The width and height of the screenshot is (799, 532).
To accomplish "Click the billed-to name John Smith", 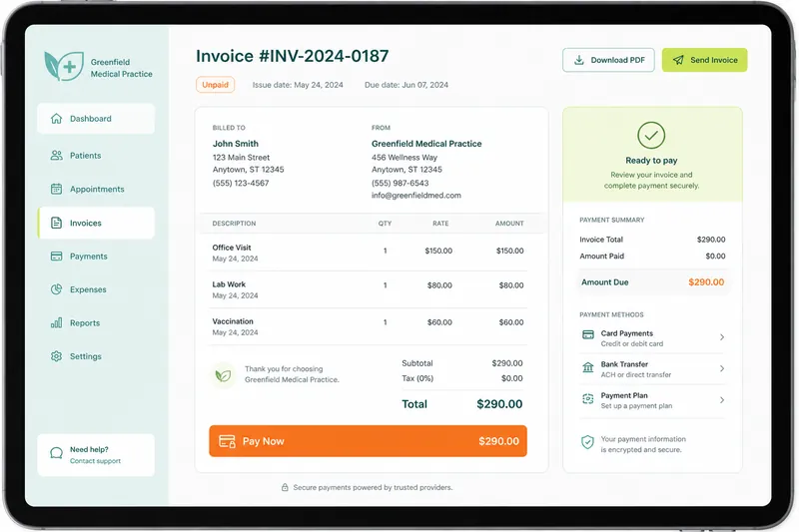I will click(x=236, y=144).
